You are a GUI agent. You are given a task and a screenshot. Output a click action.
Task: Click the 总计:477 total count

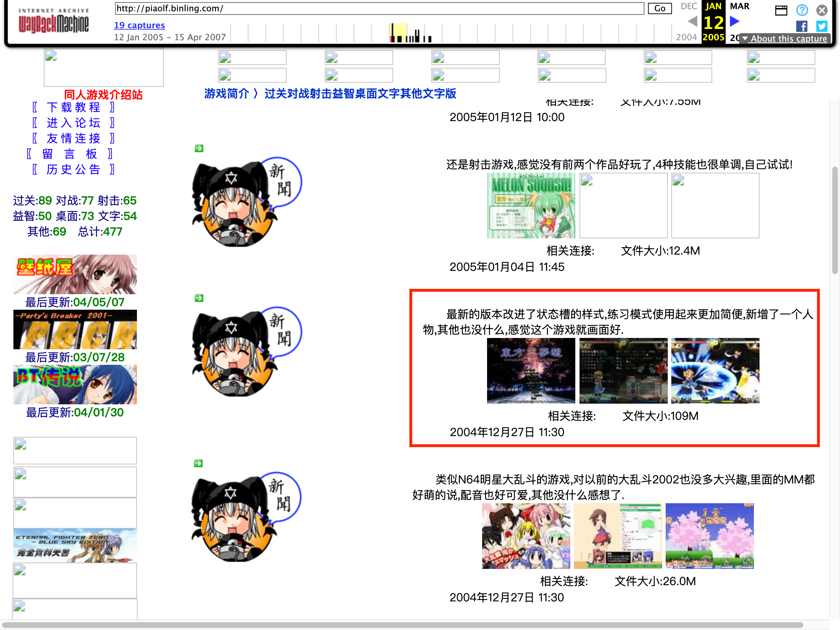[100, 231]
